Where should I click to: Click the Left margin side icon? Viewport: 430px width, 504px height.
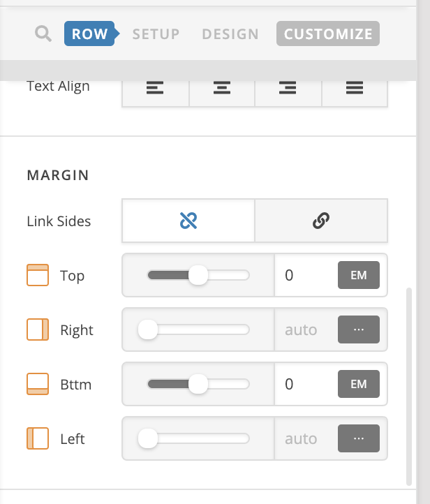point(38,438)
